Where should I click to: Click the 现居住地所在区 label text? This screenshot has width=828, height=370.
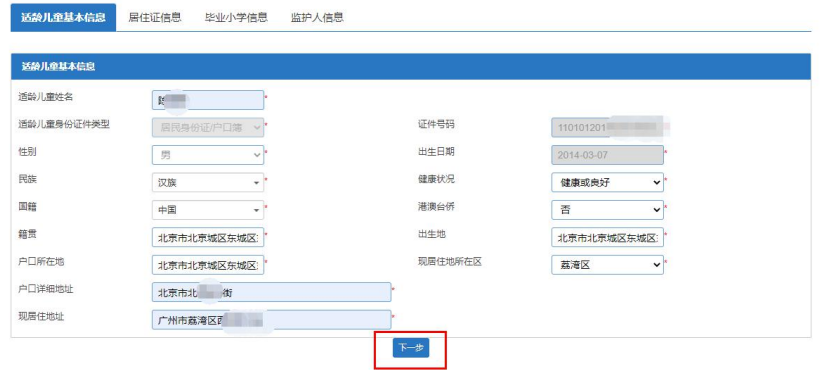(450, 262)
